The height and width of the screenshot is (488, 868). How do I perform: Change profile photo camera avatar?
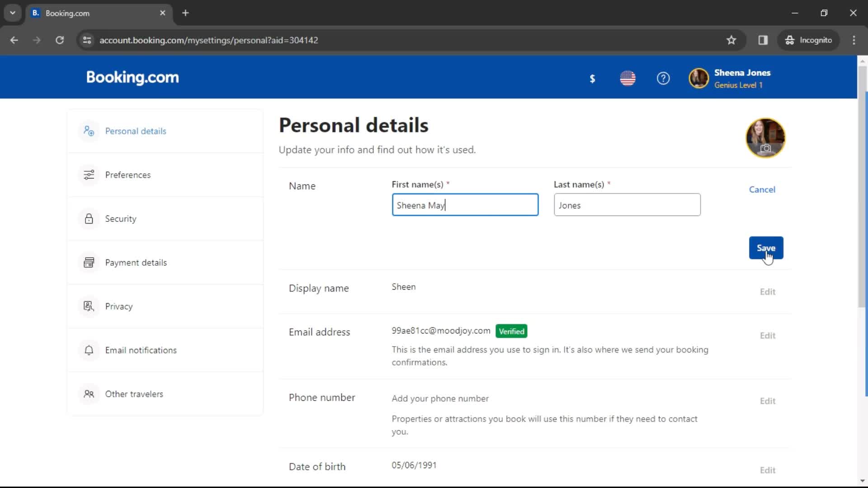[x=765, y=138]
